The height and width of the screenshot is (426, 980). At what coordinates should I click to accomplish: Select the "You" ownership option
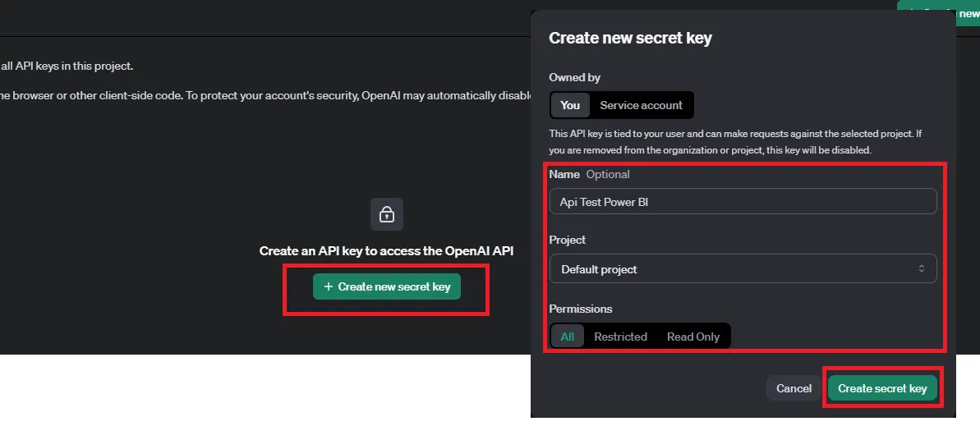[x=570, y=105]
